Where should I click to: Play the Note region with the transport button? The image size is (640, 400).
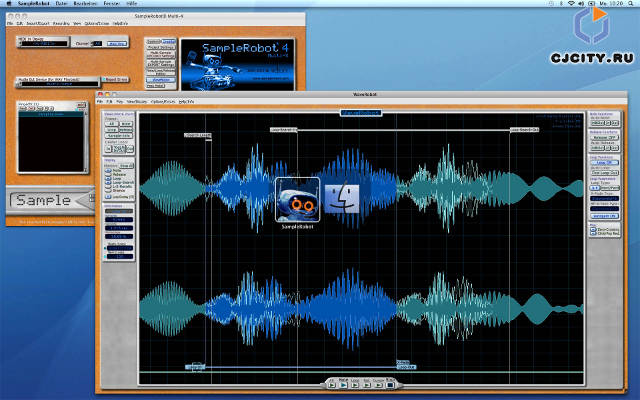click(343, 385)
